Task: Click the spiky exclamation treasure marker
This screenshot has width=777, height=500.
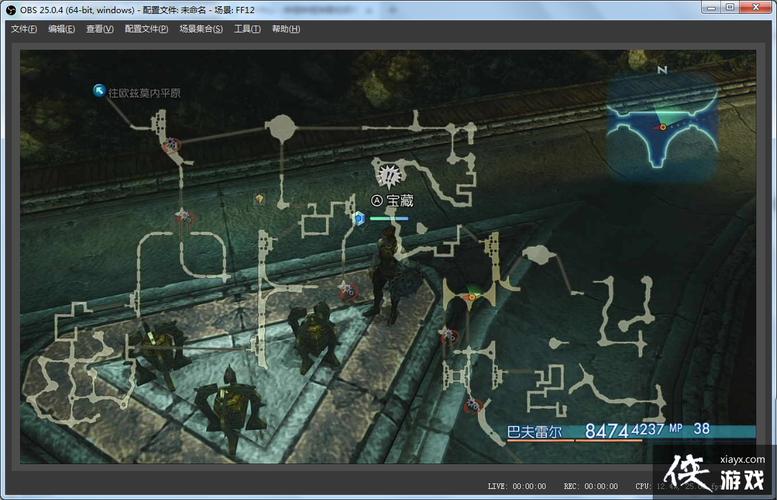Action: pos(389,175)
